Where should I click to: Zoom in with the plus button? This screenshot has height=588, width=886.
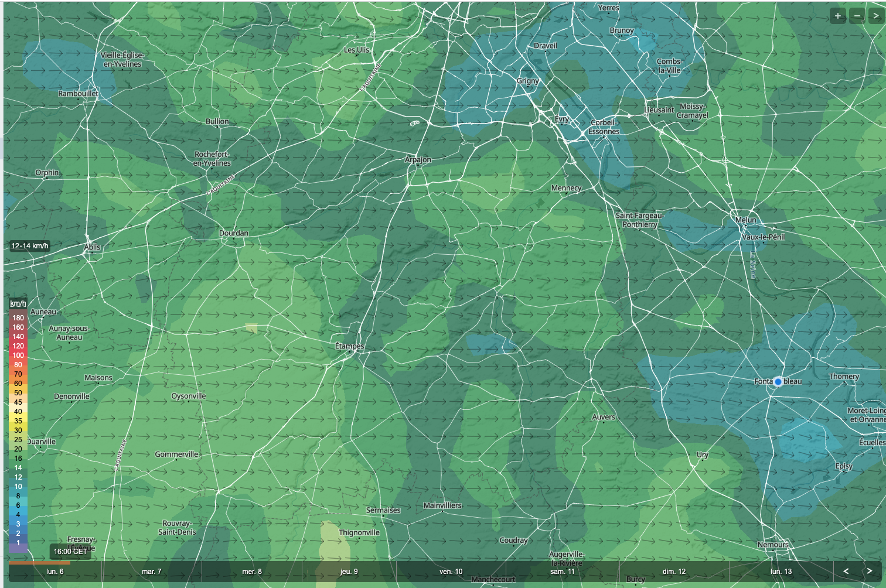click(x=838, y=16)
